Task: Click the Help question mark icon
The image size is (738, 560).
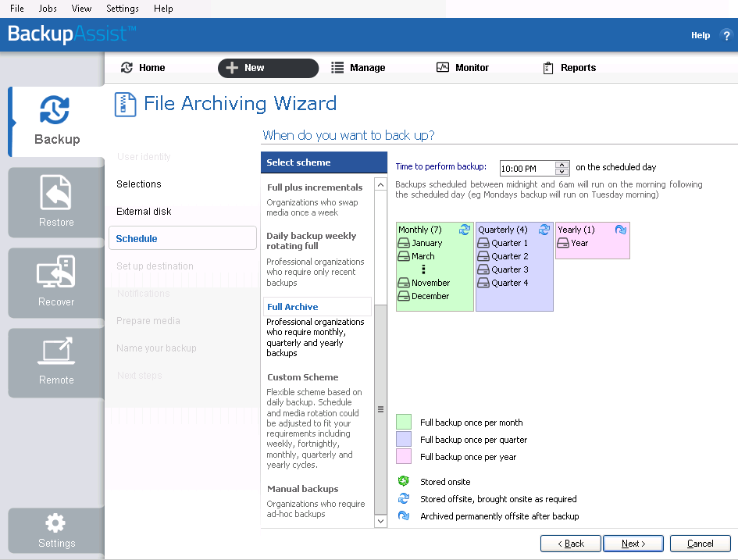Action: pyautogui.click(x=726, y=35)
